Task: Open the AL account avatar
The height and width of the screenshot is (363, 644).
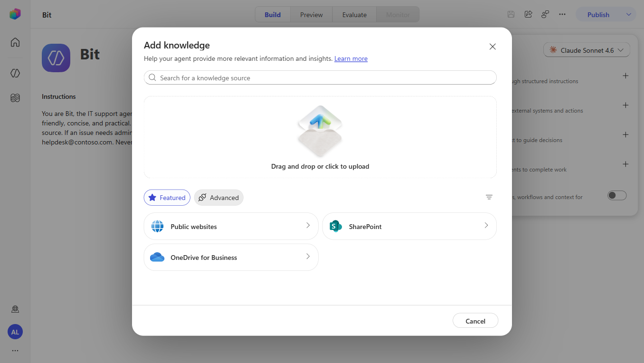Action: point(15,332)
